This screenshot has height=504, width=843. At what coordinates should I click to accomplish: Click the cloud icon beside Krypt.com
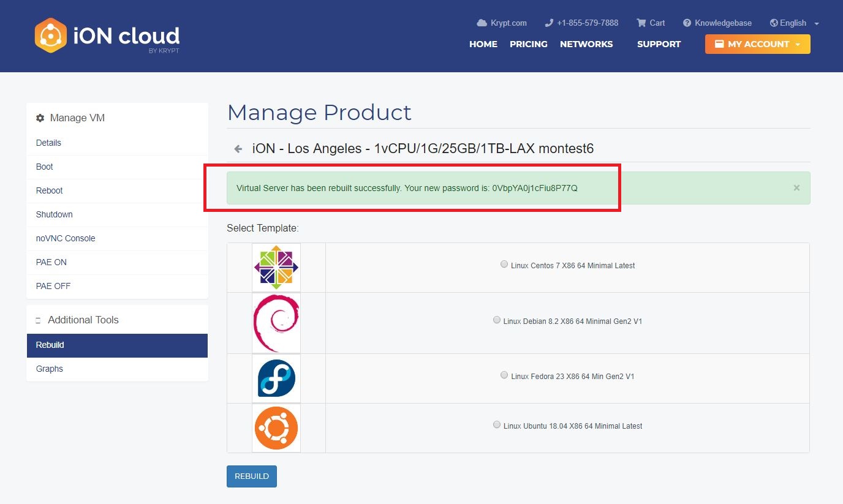pos(482,23)
